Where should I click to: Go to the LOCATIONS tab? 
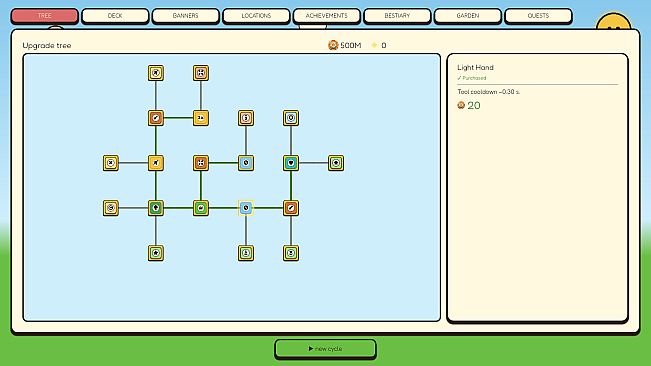pos(256,16)
